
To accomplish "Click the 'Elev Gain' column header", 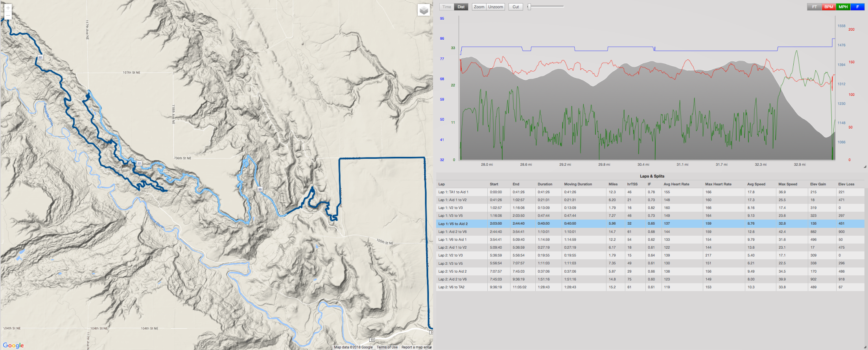I will 818,184.
